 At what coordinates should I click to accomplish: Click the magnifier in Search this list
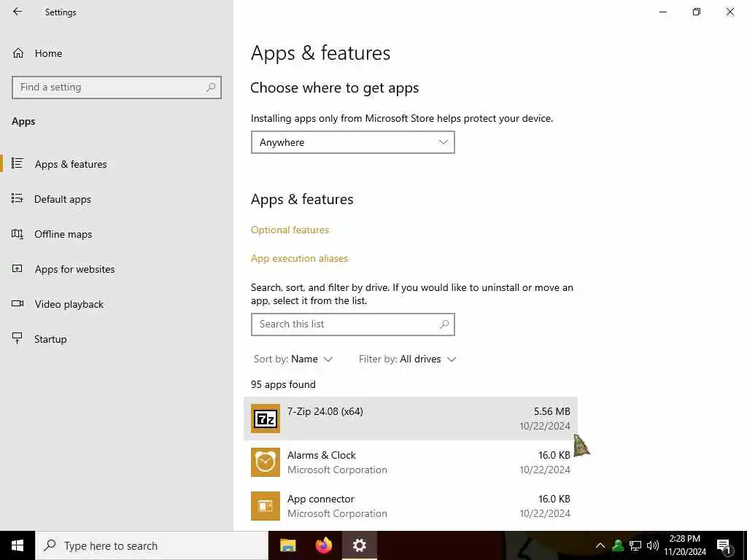pyautogui.click(x=444, y=324)
